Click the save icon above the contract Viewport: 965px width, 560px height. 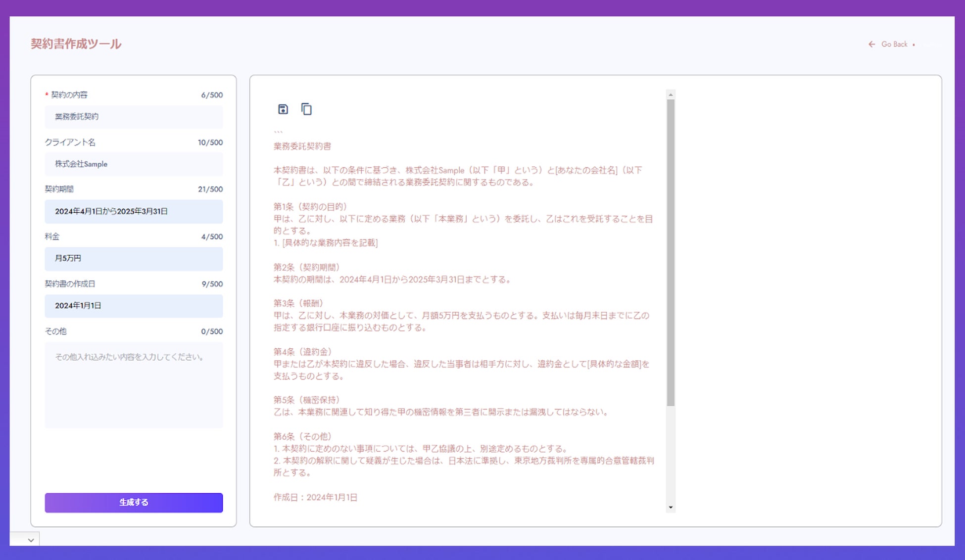click(x=283, y=109)
